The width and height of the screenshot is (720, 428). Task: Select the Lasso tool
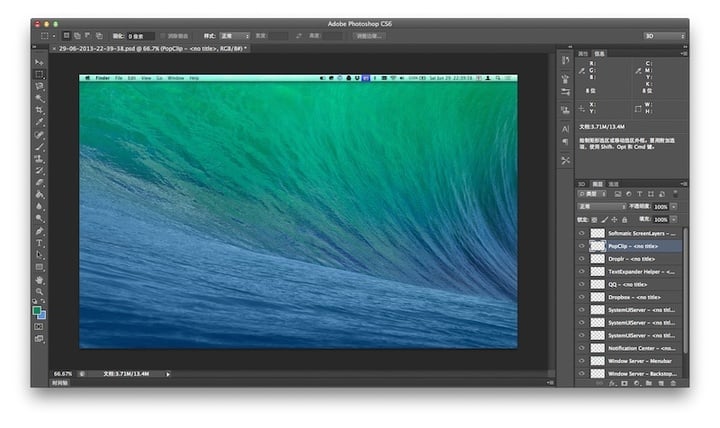coord(40,86)
